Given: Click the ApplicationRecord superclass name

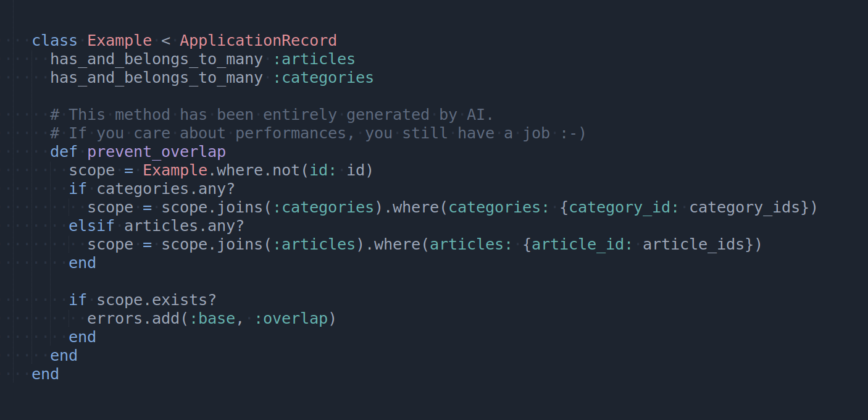Looking at the screenshot, I should point(259,41).
